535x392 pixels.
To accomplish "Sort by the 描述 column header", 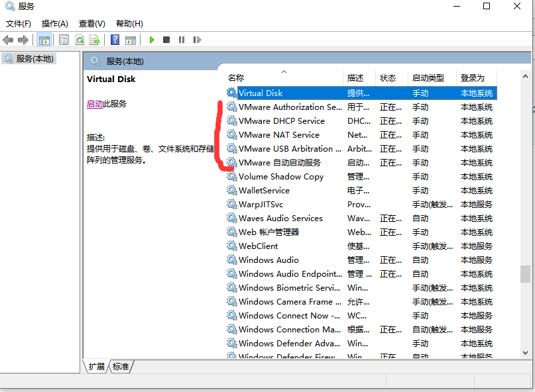I will click(x=360, y=77).
